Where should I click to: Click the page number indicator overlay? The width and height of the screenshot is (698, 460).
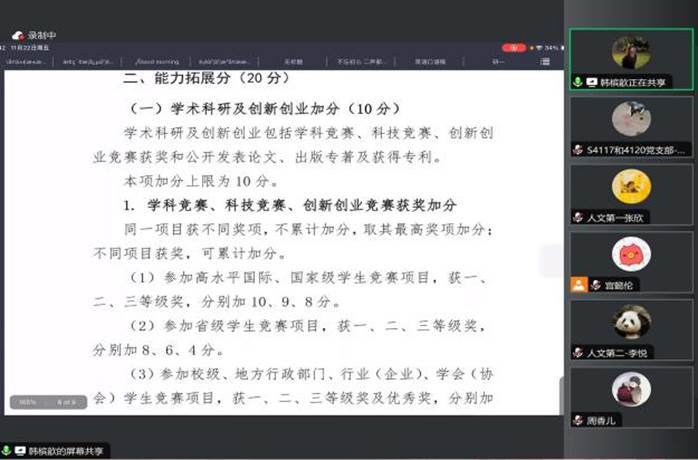pyautogui.click(x=67, y=402)
